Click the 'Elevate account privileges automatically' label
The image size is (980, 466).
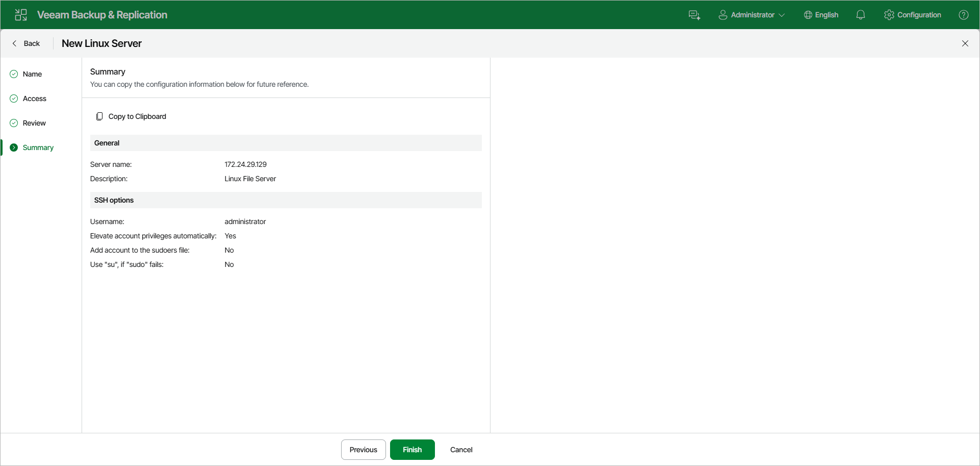[153, 236]
